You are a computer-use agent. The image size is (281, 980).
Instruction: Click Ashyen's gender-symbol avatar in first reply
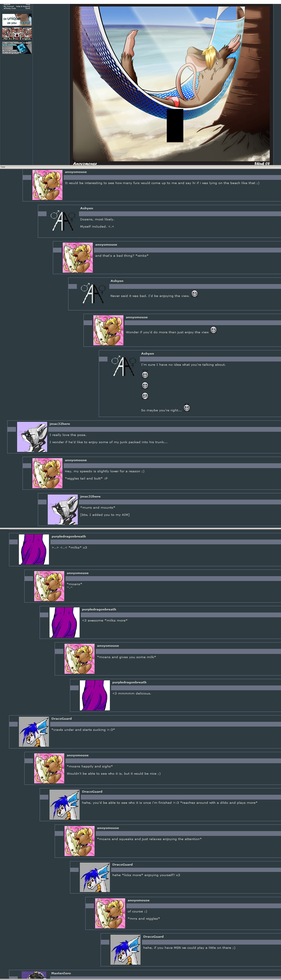coord(63,221)
